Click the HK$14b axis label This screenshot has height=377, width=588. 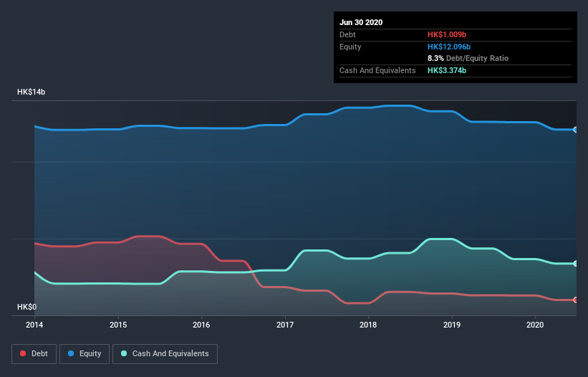(31, 92)
